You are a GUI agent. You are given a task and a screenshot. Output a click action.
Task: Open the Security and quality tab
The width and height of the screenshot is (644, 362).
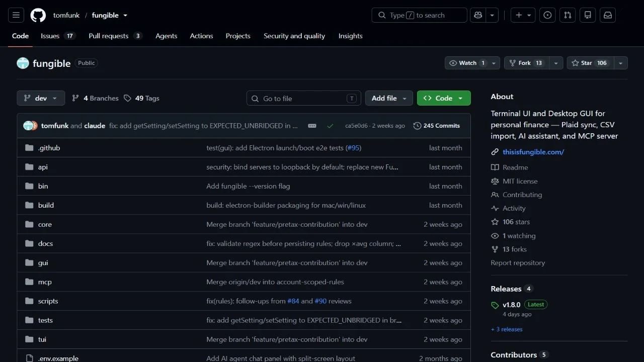pos(294,36)
